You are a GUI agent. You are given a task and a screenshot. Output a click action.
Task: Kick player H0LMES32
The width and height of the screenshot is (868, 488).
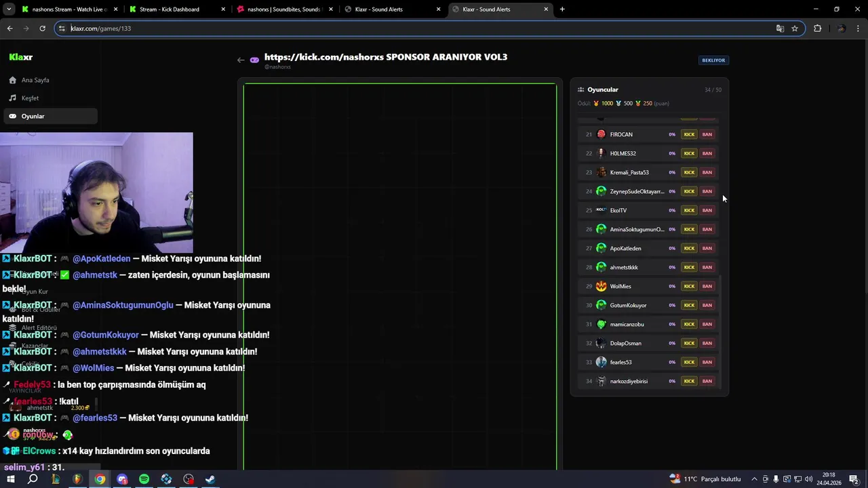[689, 153]
